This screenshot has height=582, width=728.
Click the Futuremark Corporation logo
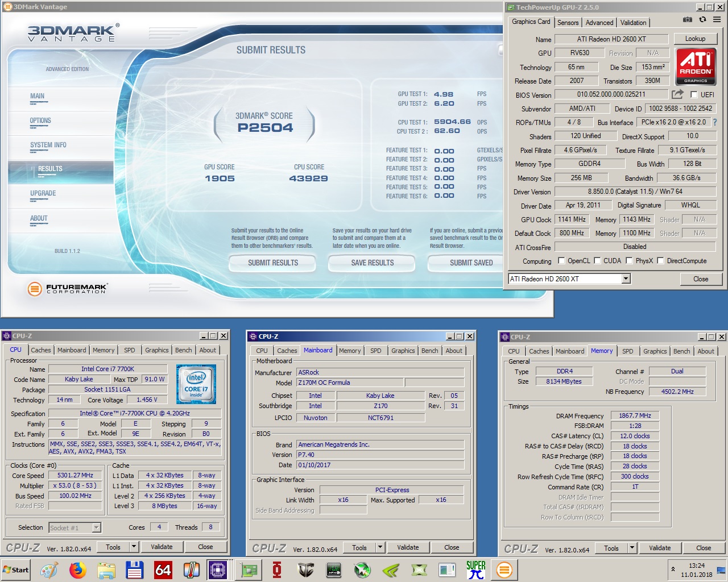tap(67, 289)
